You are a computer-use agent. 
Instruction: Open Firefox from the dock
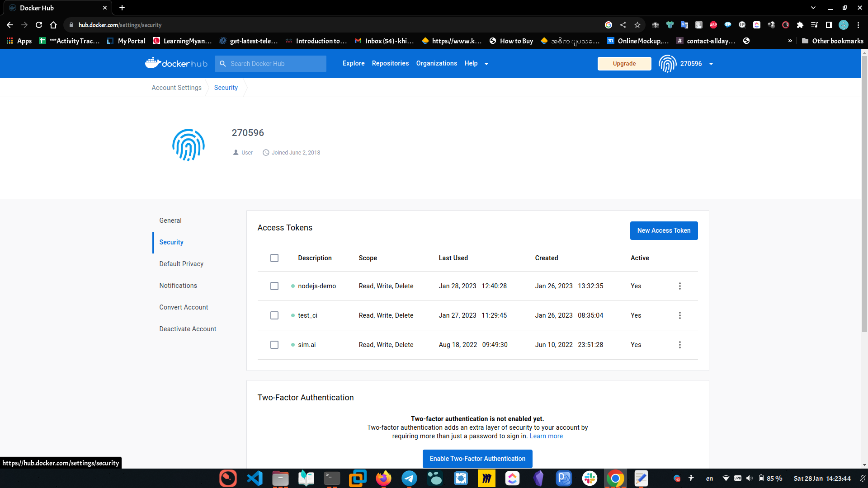[x=383, y=478]
